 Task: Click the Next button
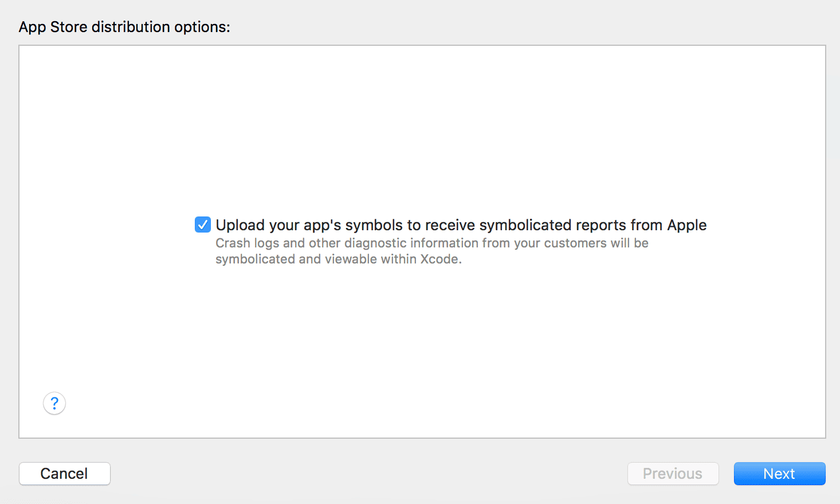click(779, 474)
